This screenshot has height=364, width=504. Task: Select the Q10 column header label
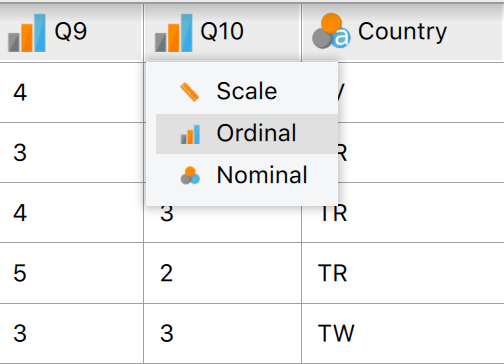tap(222, 32)
